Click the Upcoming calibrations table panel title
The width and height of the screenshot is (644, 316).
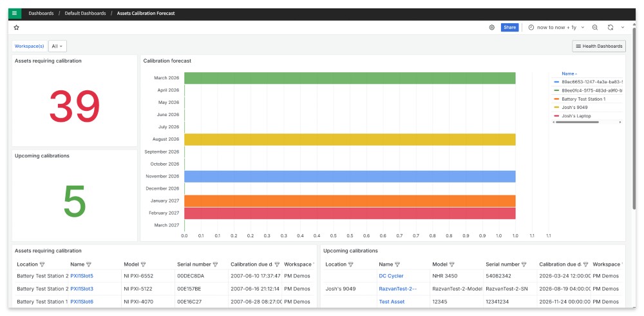click(x=350, y=251)
